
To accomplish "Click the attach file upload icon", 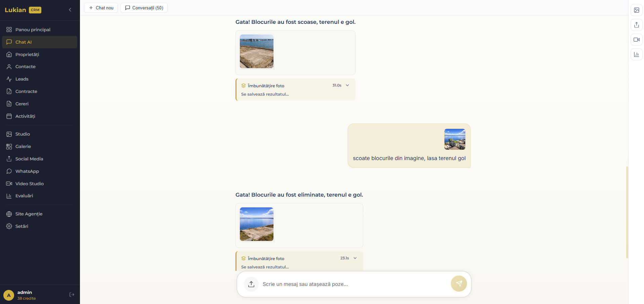I will click(x=251, y=284).
